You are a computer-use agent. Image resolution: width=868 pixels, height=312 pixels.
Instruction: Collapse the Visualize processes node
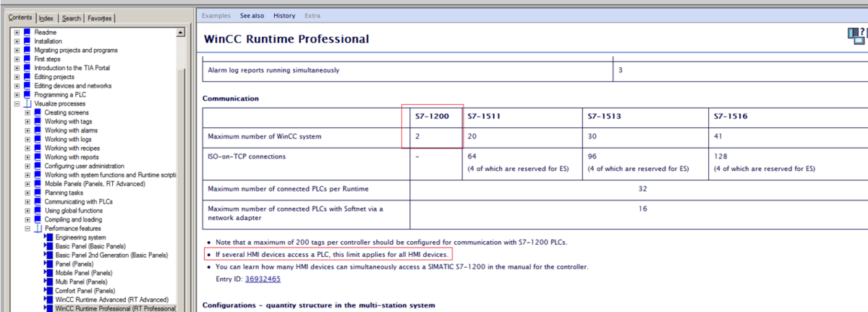[x=17, y=104]
